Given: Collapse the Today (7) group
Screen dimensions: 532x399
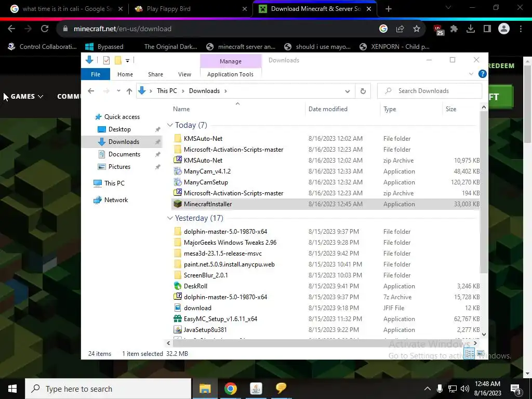Looking at the screenshot, I should [170, 125].
